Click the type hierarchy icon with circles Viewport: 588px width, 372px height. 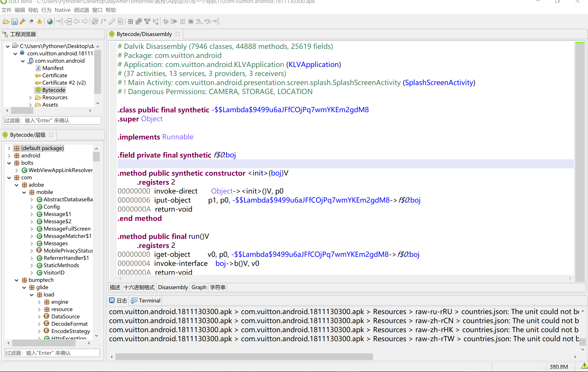[147, 22]
